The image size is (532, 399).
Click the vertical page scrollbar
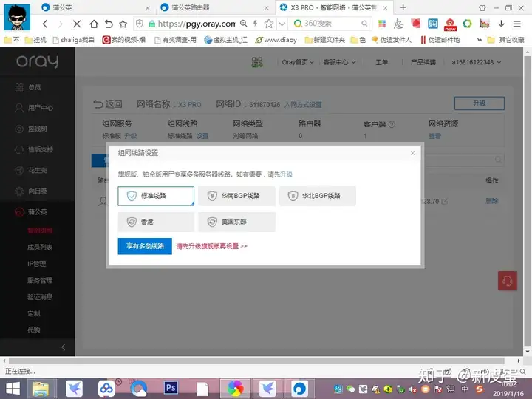(x=528, y=202)
